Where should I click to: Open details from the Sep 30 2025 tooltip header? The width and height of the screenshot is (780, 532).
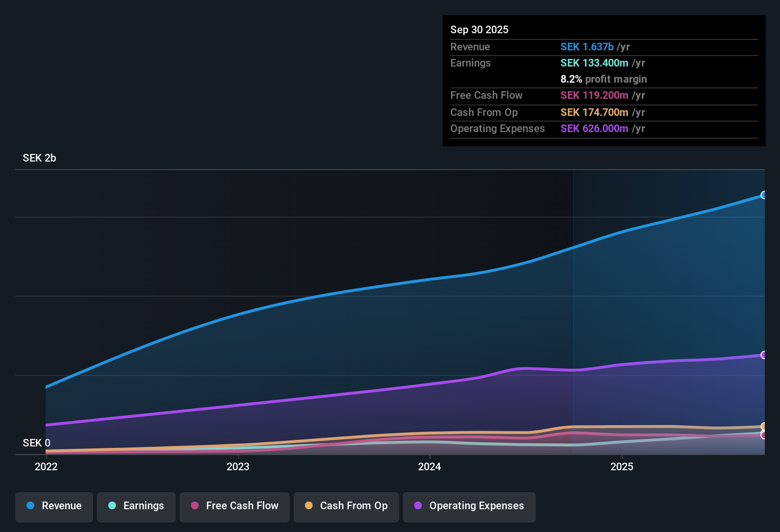pyautogui.click(x=479, y=29)
